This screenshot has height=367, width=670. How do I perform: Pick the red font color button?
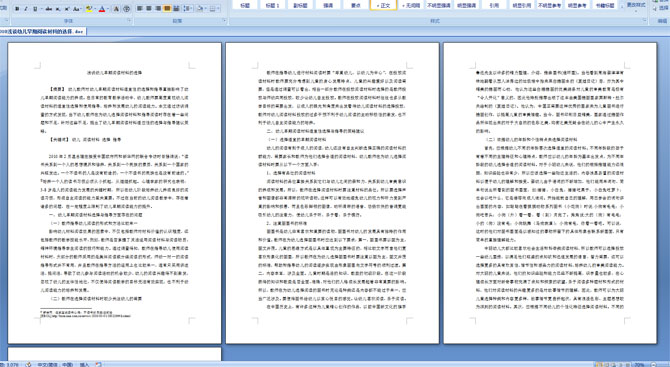tap(102, 9)
